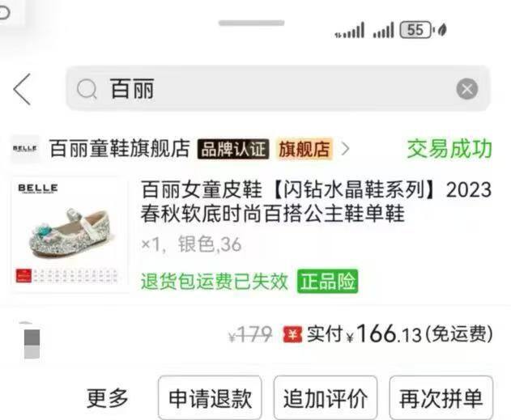Open product title 百丽女童皮鞋
This screenshot has width=511, height=420.
coord(316,202)
